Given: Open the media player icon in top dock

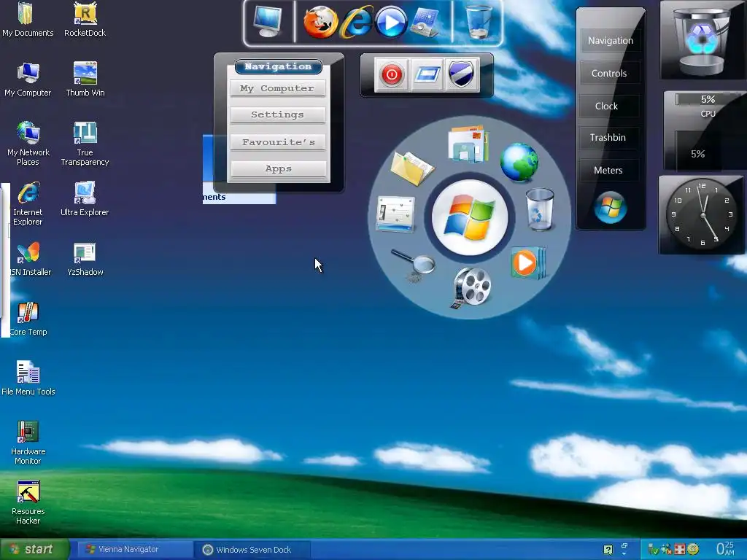Looking at the screenshot, I should point(391,22).
